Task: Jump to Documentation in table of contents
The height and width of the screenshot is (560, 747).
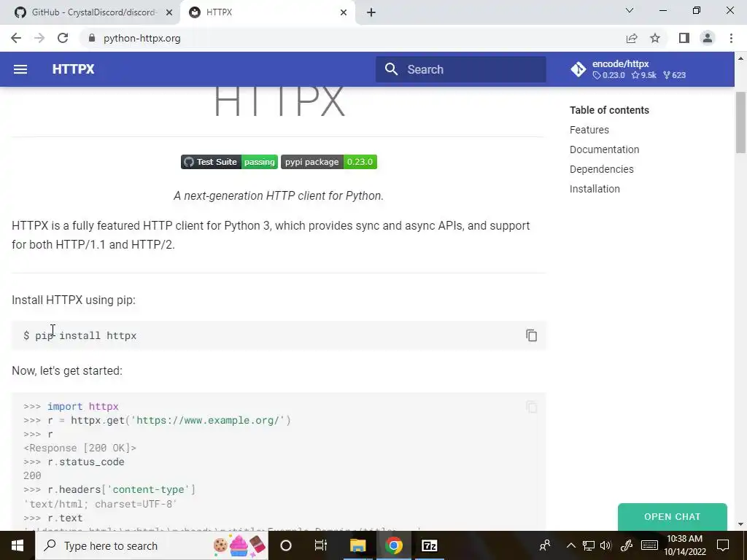Action: pyautogui.click(x=605, y=149)
